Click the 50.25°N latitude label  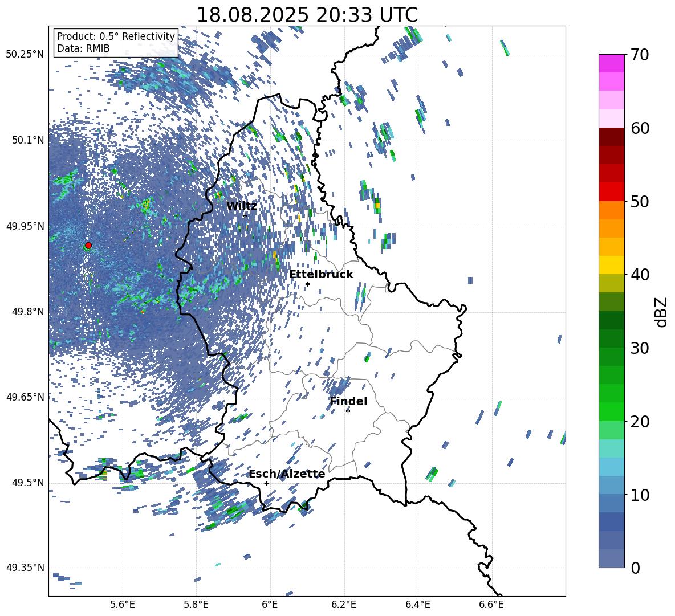point(25,54)
